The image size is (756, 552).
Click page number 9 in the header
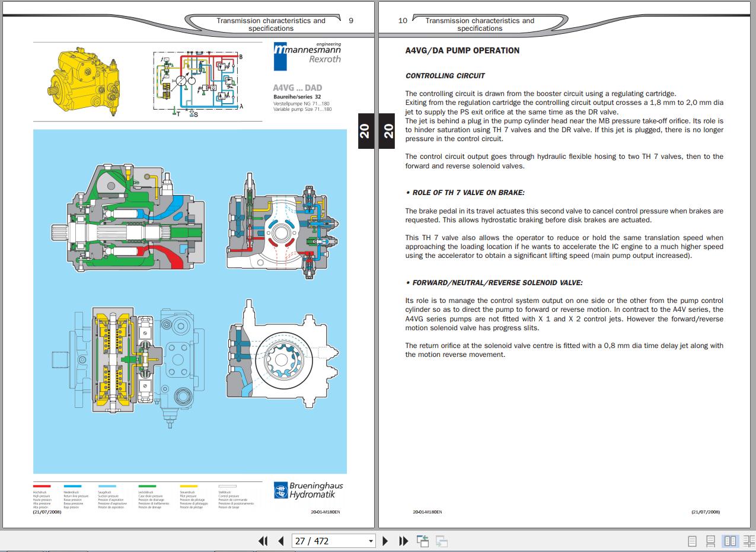351,20
